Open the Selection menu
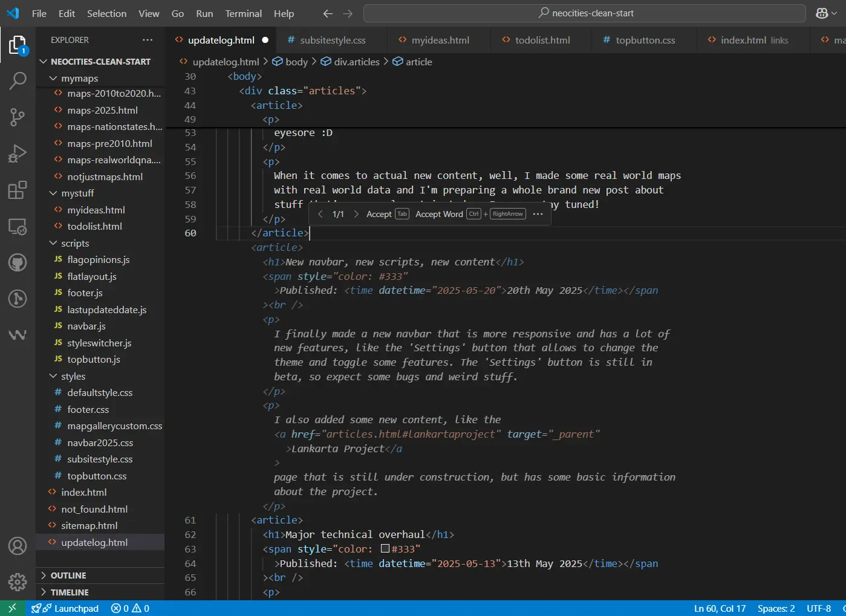846x616 pixels. click(107, 13)
